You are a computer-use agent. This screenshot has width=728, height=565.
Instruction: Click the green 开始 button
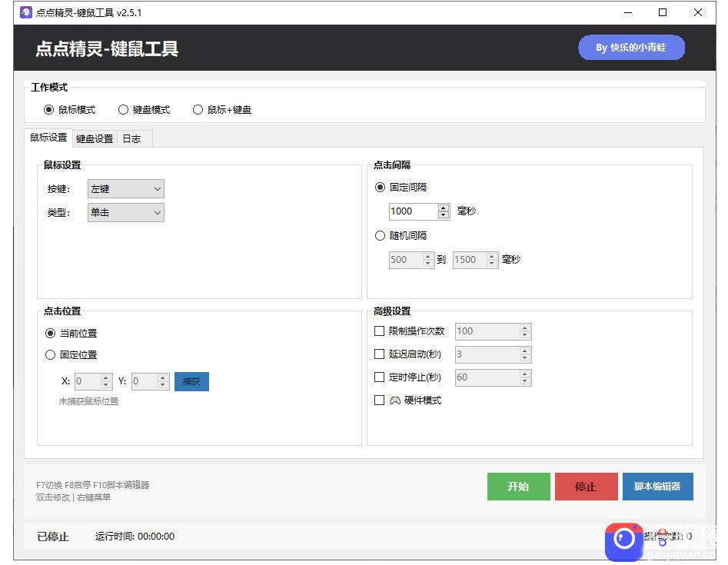pyautogui.click(x=519, y=487)
